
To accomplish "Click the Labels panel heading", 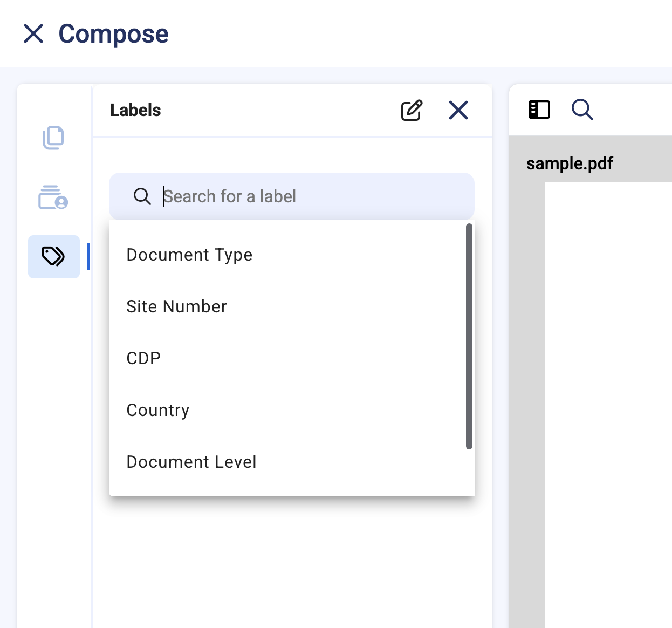I will [x=135, y=110].
